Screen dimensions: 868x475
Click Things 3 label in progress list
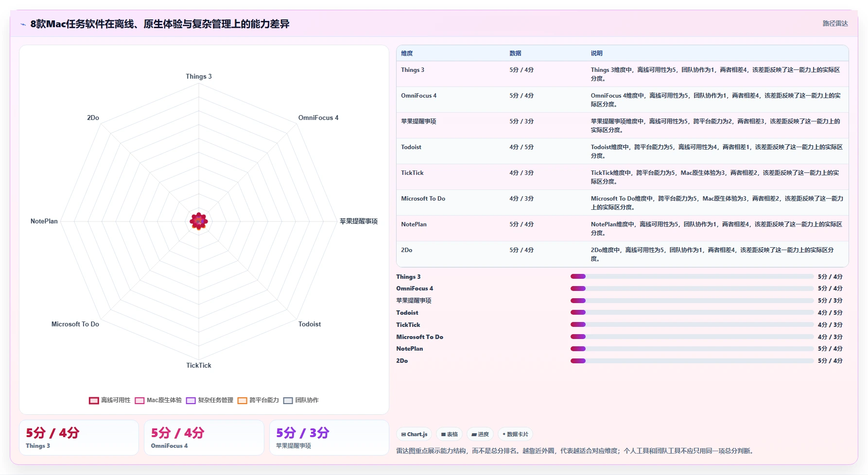(408, 277)
